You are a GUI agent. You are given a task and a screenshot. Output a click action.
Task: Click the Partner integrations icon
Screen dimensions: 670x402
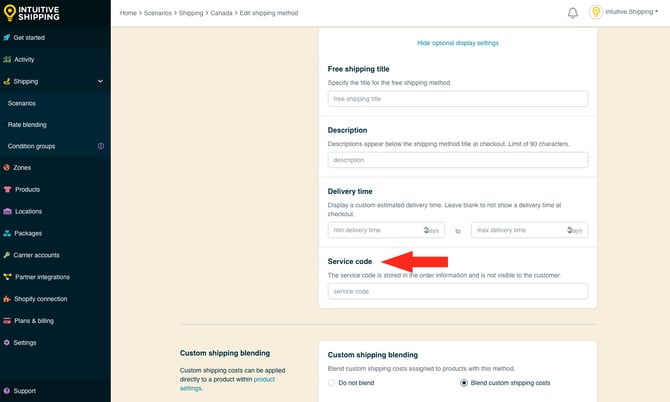[7, 277]
